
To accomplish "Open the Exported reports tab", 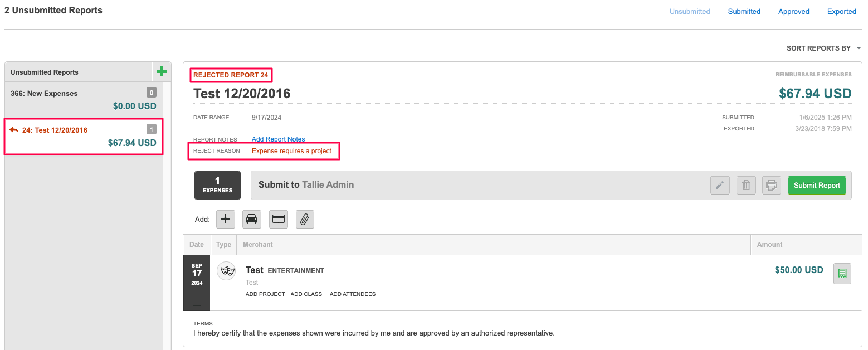I will click(x=841, y=11).
